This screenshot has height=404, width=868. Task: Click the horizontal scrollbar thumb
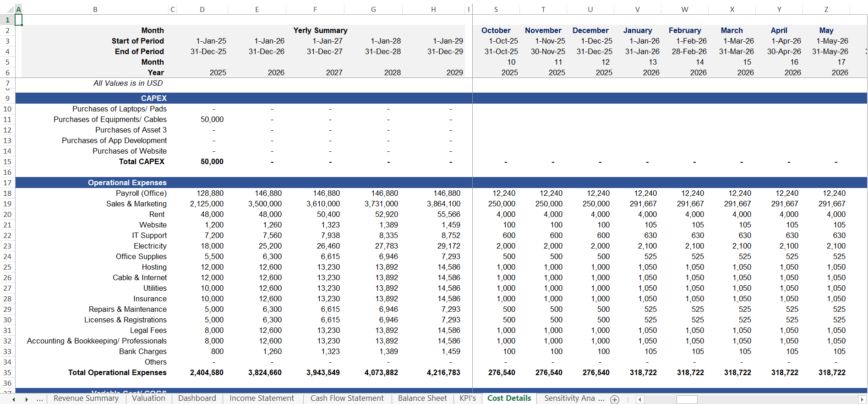coord(687,399)
